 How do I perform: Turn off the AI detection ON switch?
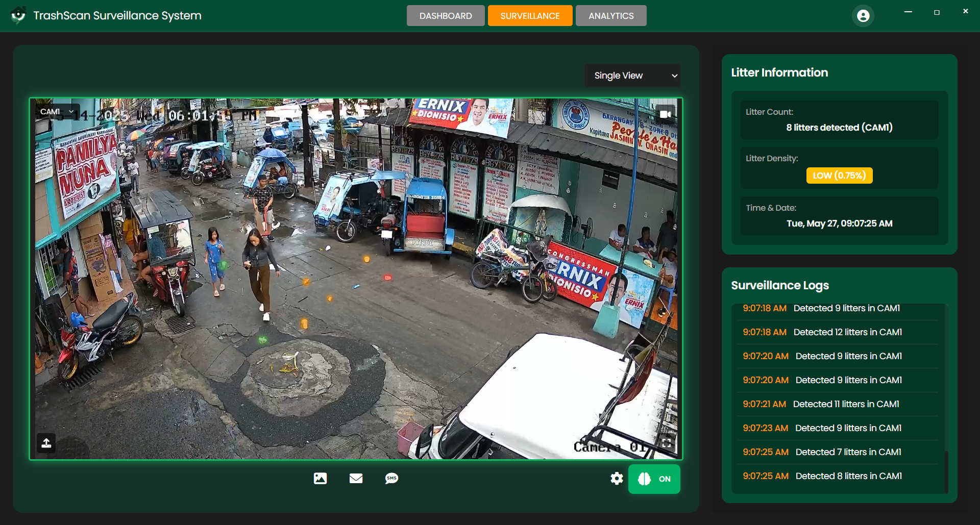(664, 479)
